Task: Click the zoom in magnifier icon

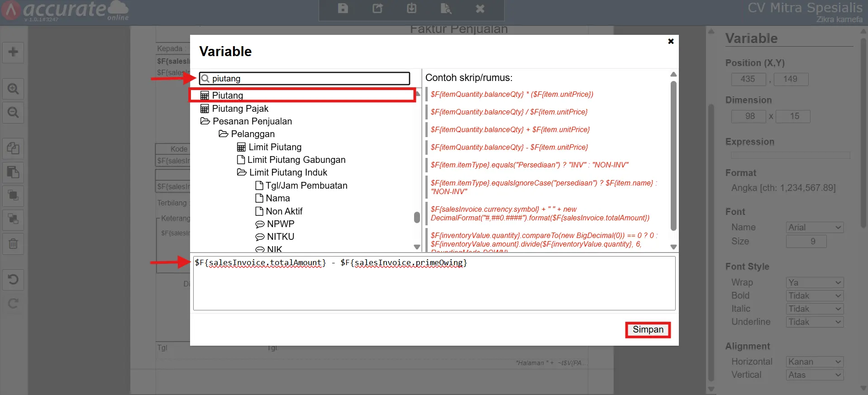Action: (x=13, y=89)
